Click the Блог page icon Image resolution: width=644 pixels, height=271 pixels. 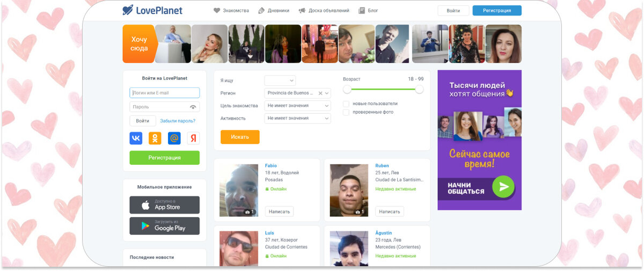coord(361,10)
